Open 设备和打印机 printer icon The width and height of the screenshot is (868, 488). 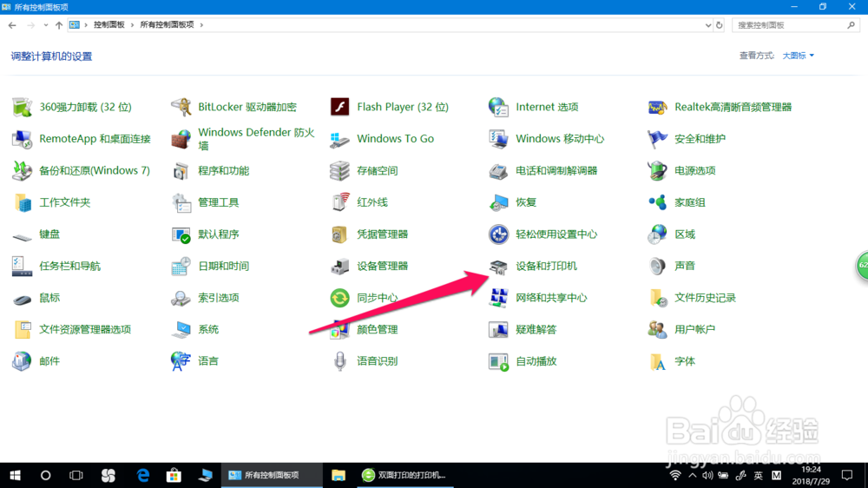pos(498,267)
